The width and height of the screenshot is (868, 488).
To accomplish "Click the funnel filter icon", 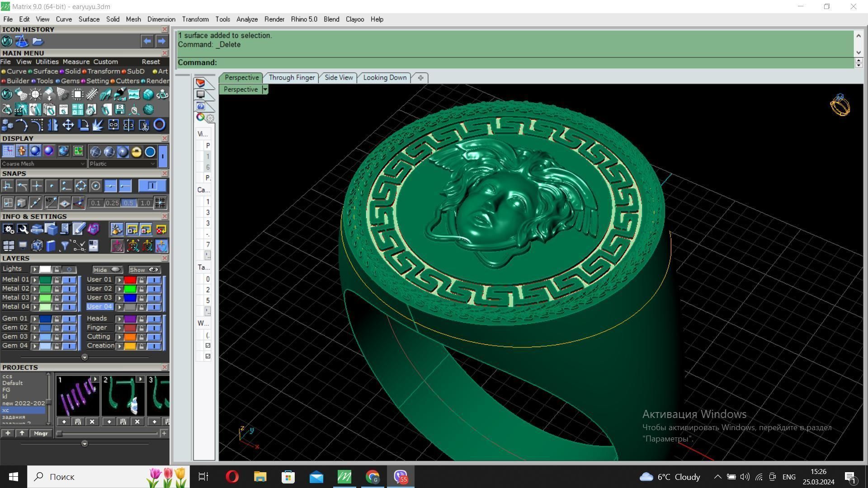I will 65,246.
